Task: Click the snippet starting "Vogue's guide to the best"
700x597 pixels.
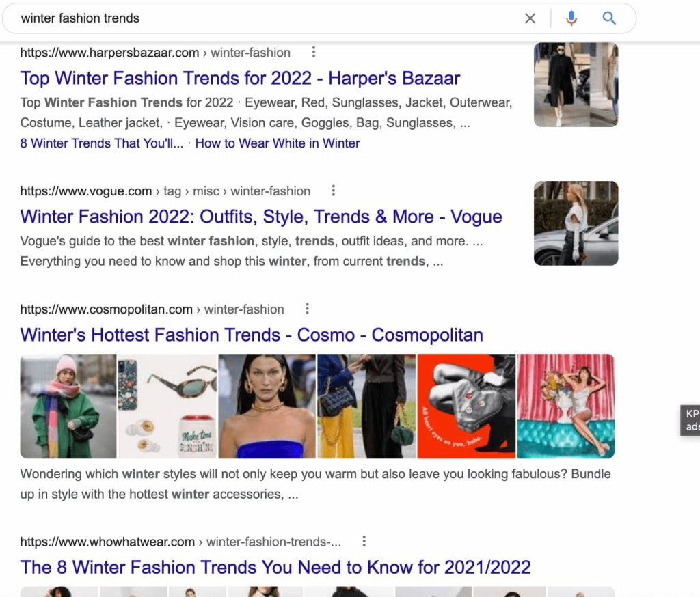Action: (252, 251)
